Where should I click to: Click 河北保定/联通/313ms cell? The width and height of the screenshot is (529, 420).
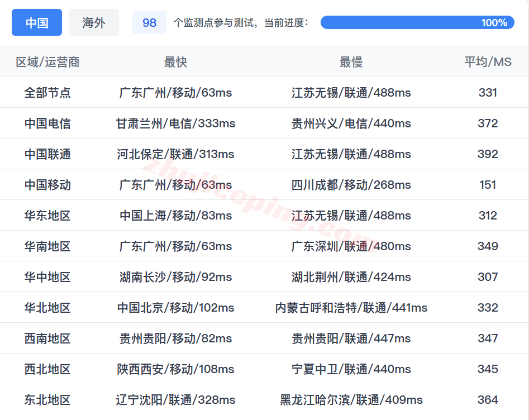(175, 154)
